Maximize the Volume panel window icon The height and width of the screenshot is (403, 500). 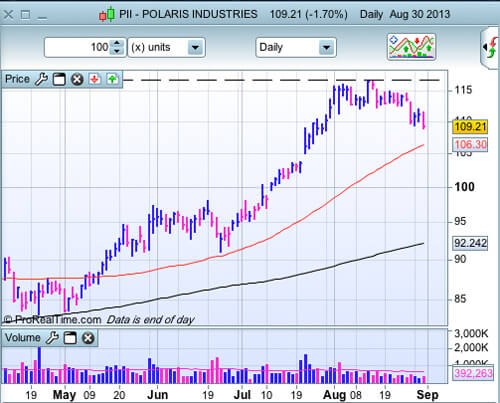tap(70, 338)
